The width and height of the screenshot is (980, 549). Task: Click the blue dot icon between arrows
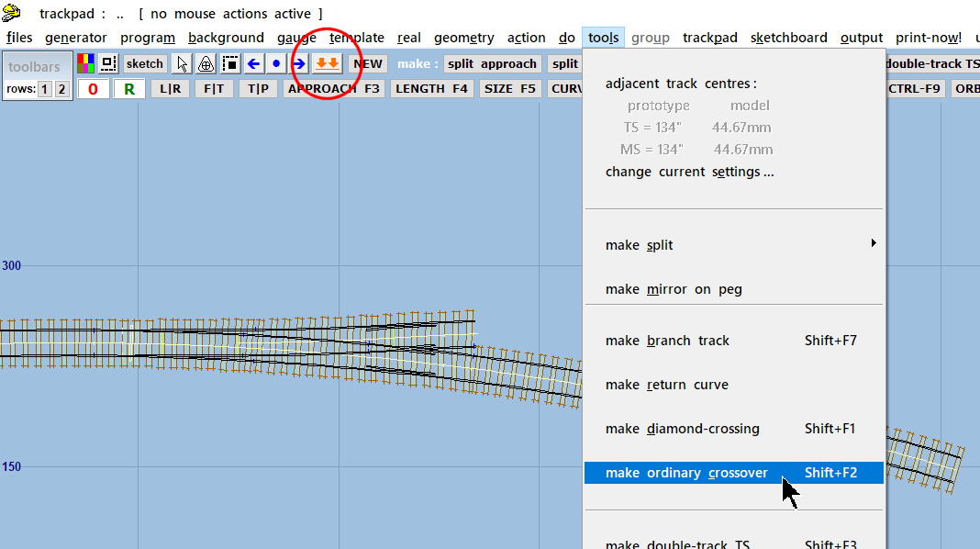pos(276,63)
